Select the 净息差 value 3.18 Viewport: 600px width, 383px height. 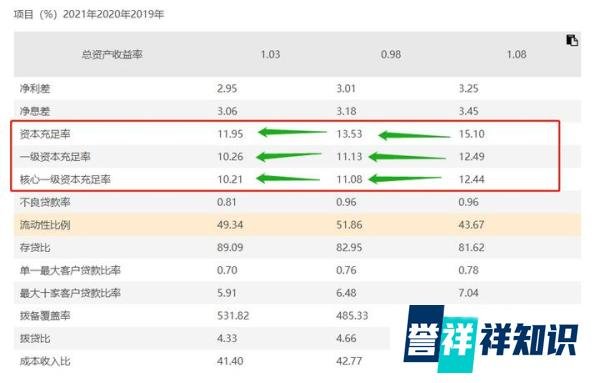click(346, 111)
